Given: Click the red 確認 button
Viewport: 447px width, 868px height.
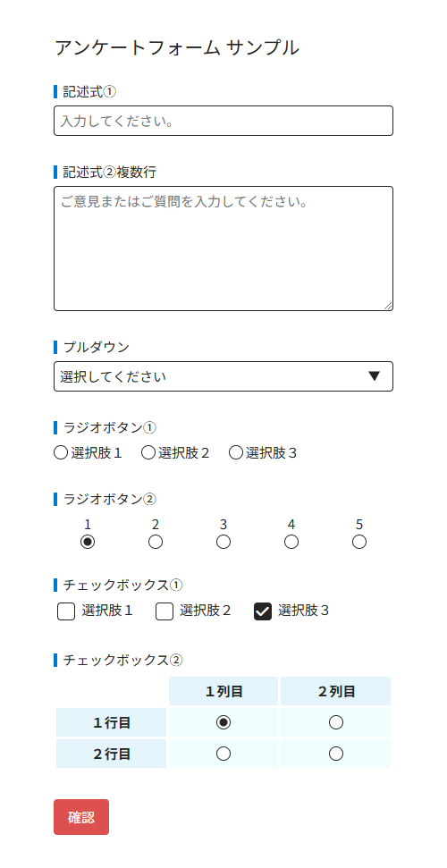Looking at the screenshot, I should pyautogui.click(x=81, y=816).
